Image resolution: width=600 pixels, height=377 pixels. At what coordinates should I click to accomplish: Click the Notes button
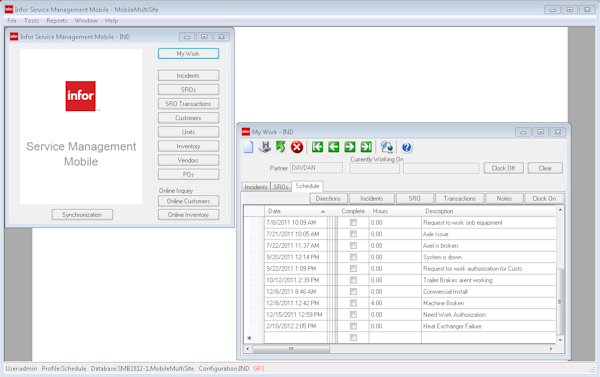pos(504,198)
